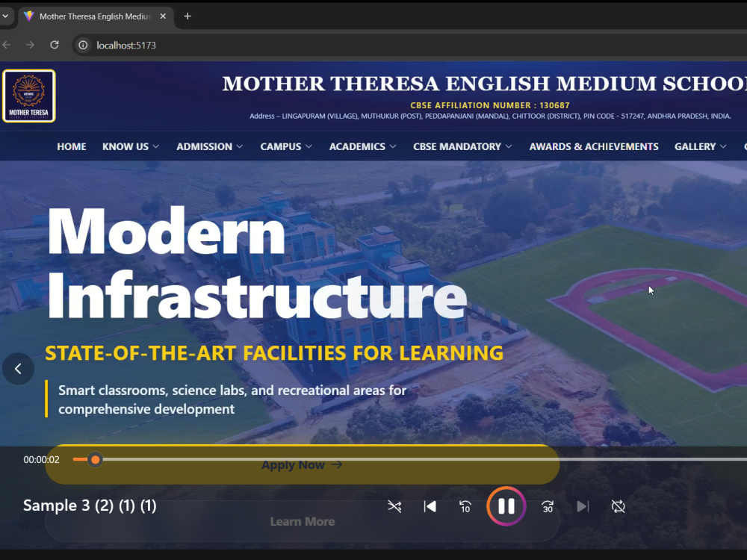Screen dimensions: 747x560
Task: Rewind 10 seconds icon
Action: coord(465,507)
